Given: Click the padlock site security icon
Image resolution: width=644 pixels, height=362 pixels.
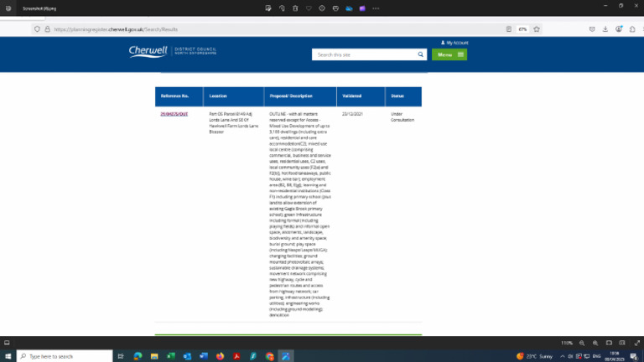Looking at the screenshot, I should click(x=47, y=29).
